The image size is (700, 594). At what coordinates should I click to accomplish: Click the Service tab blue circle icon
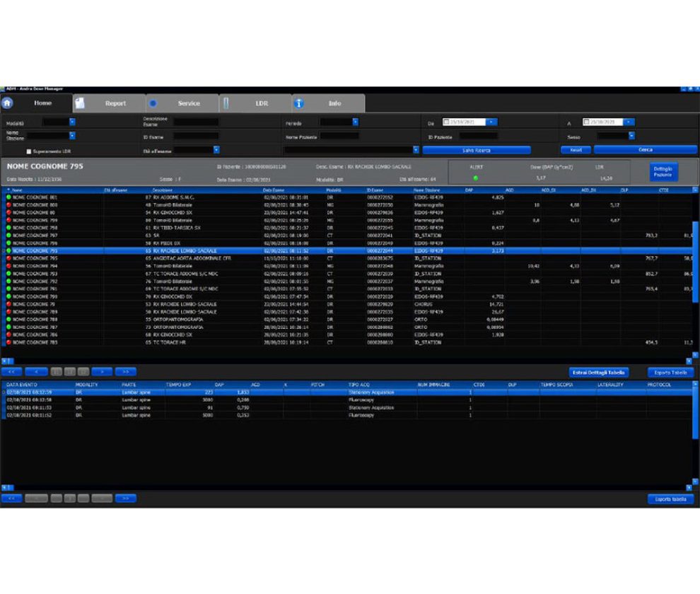pyautogui.click(x=153, y=103)
